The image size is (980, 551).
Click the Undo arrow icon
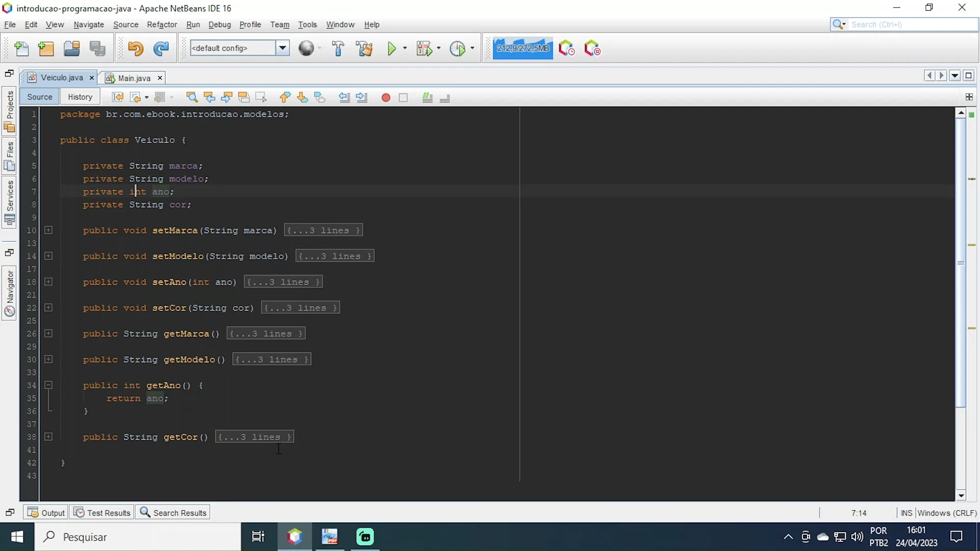coord(136,48)
